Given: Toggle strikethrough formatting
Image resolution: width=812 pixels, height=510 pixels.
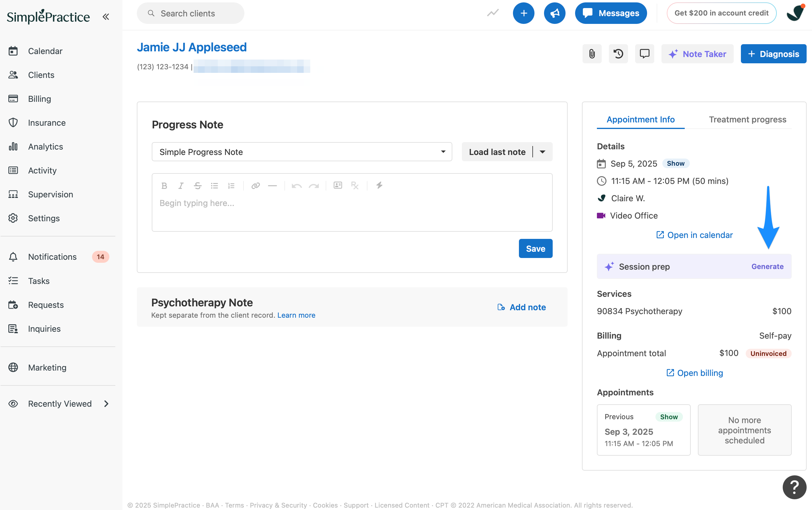Looking at the screenshot, I should coord(197,185).
